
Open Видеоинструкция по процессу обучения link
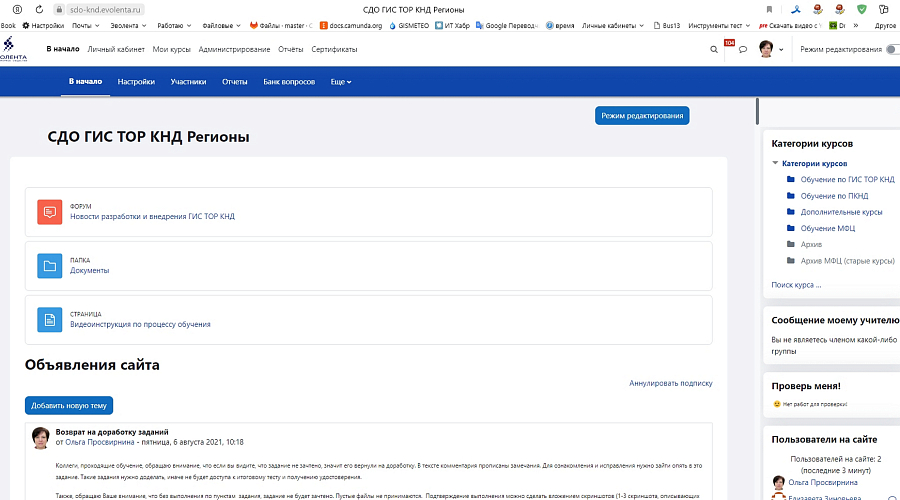click(x=140, y=324)
